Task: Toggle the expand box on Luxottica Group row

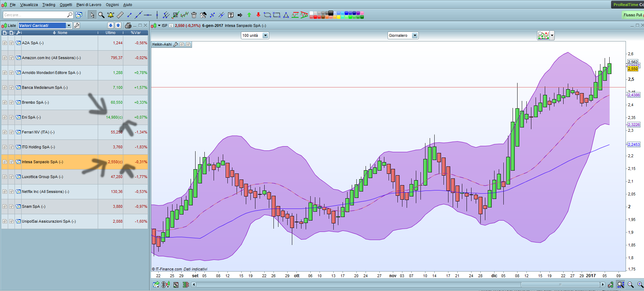Action: click(x=5, y=177)
